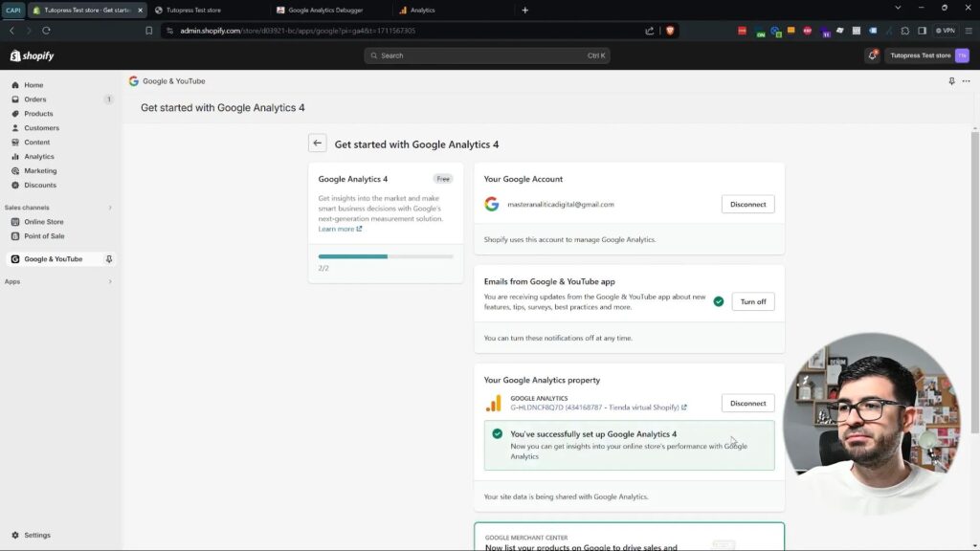
Task: Expand the Sales channels section
Action: click(110, 208)
